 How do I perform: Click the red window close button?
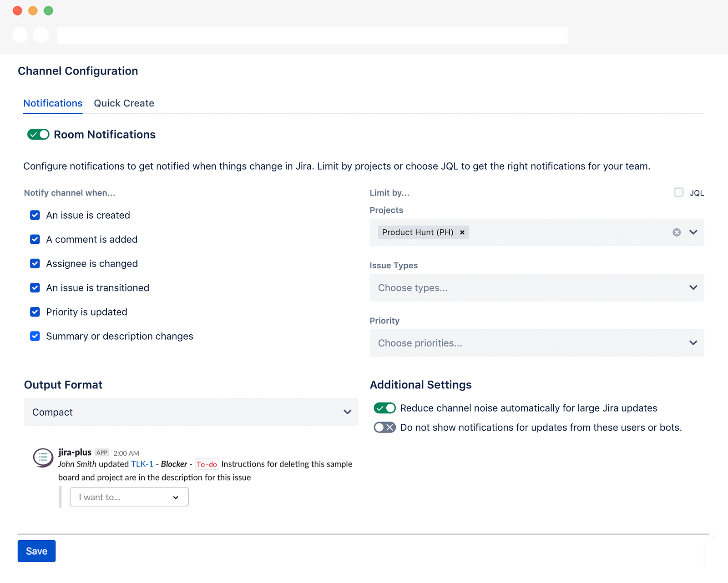pyautogui.click(x=18, y=10)
